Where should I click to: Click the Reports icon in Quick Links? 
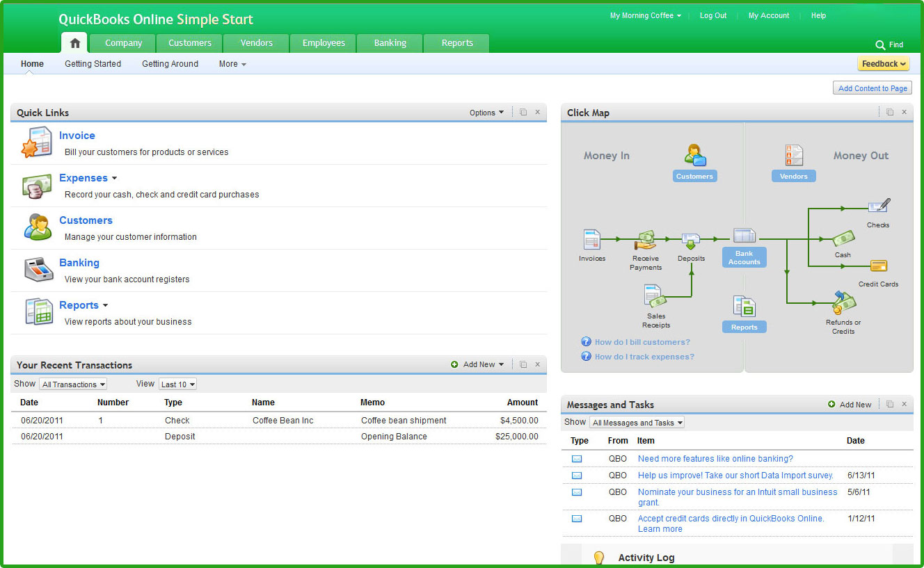pos(39,312)
